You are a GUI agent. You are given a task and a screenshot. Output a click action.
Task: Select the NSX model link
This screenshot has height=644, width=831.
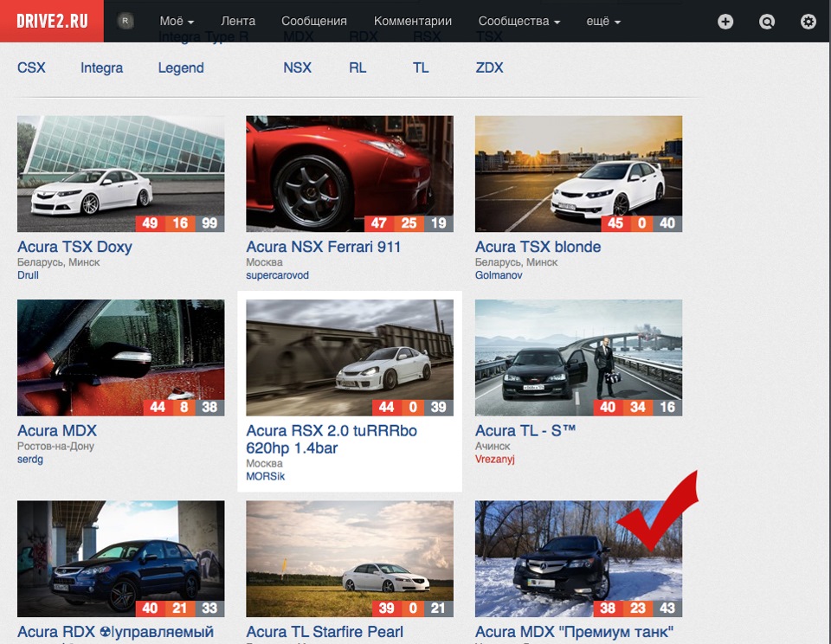(x=297, y=68)
